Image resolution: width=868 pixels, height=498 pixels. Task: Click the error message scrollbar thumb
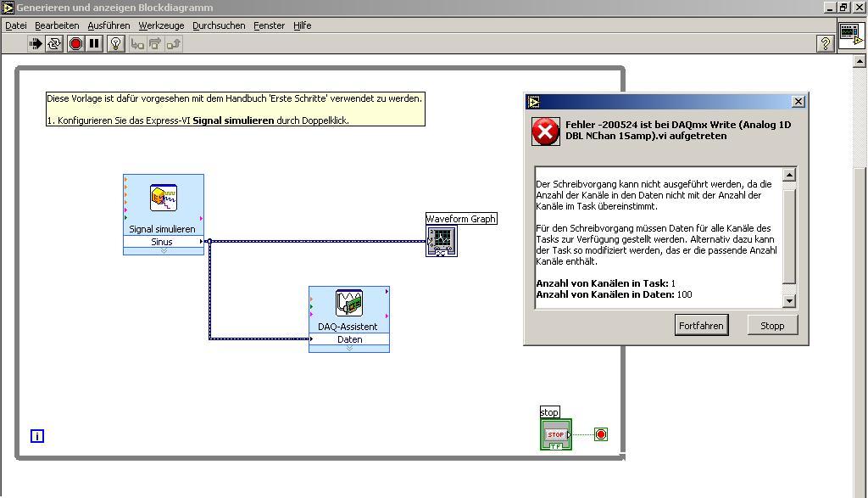(x=789, y=237)
